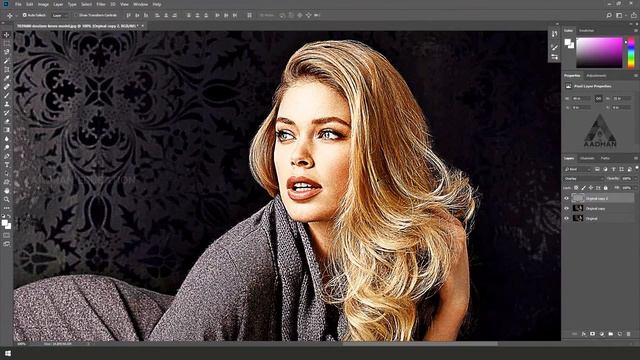Image resolution: width=640 pixels, height=360 pixels.
Task: Change screen mode from toolbox bottom icon
Action: [x=7, y=244]
